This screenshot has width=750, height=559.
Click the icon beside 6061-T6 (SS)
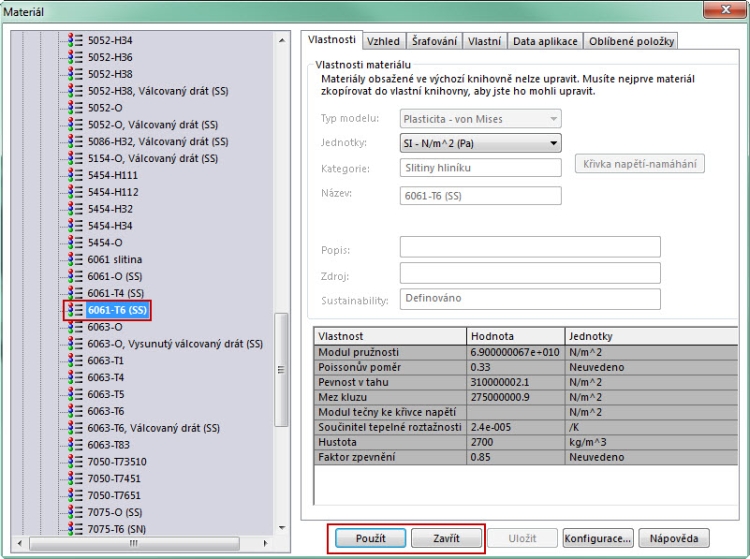point(75,310)
